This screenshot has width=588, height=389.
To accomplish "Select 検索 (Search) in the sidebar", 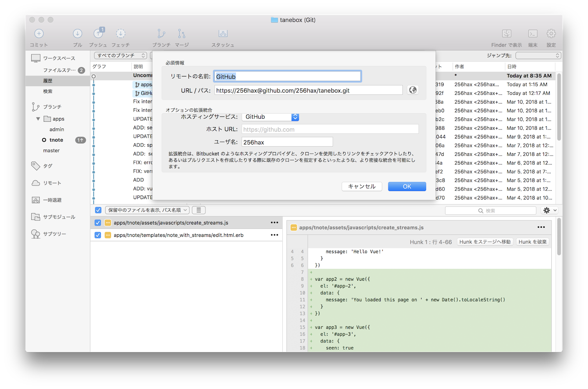I will (x=48, y=91).
